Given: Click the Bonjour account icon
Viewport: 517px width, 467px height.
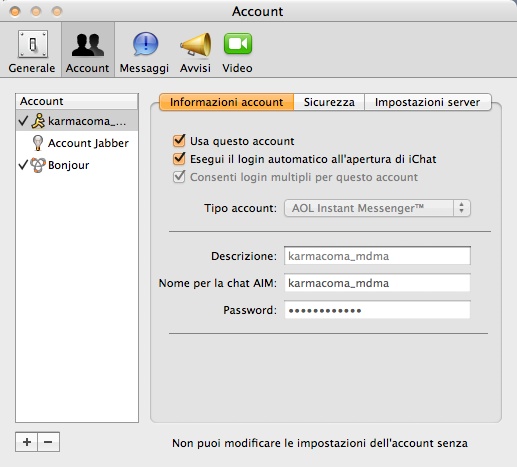Looking at the screenshot, I should click(38, 165).
